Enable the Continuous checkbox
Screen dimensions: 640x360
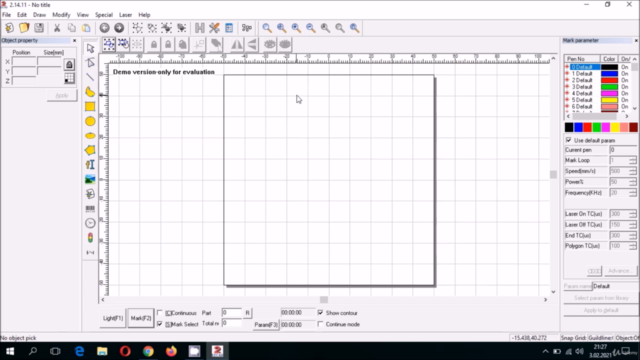click(x=160, y=313)
